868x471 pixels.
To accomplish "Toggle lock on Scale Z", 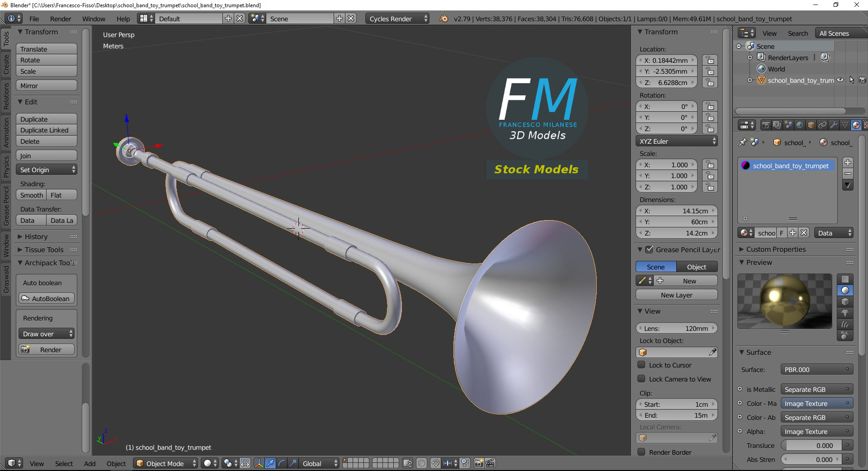I will 710,187.
